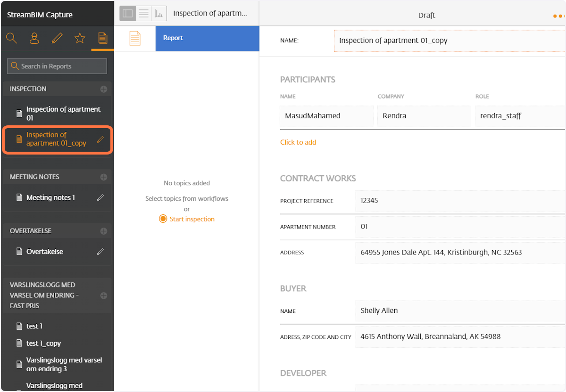
Task: Open the test 1_copy report
Action: coord(43,343)
